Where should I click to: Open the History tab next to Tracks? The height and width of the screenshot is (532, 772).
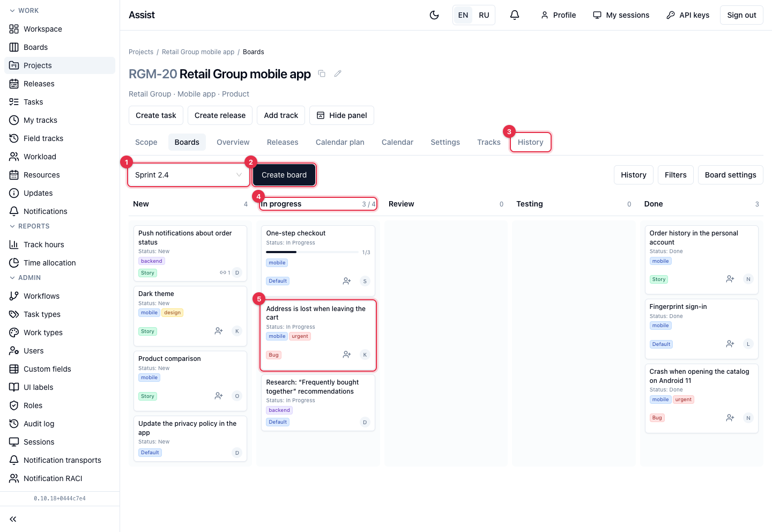[x=531, y=142]
